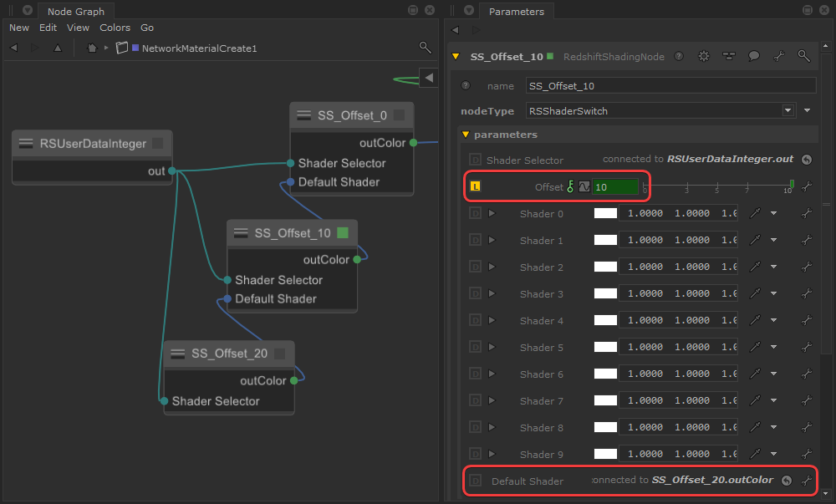Click the out port of RSUserDataInteger
The height and width of the screenshot is (504, 836).
tap(171, 171)
